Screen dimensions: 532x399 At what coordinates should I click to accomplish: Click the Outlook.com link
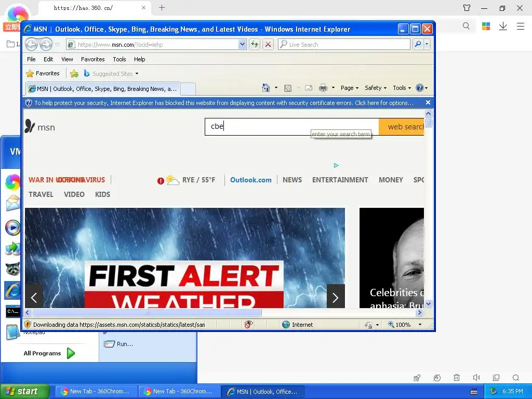pyautogui.click(x=251, y=180)
